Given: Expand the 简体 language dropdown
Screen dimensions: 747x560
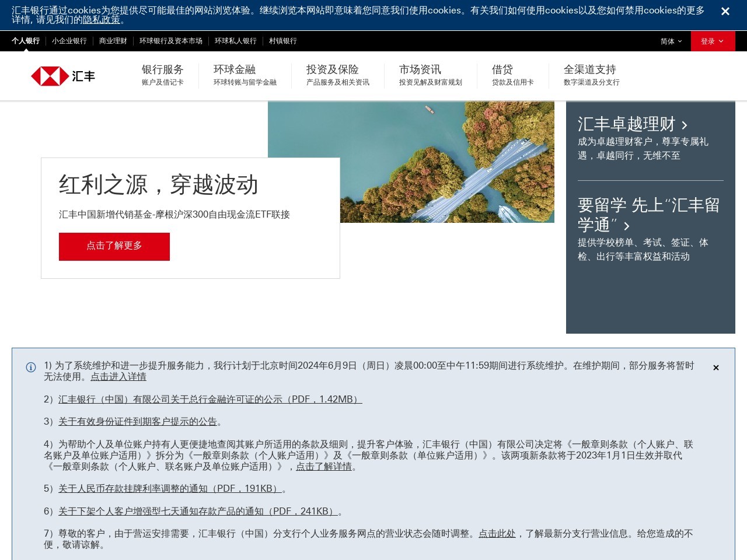Looking at the screenshot, I should pos(671,41).
